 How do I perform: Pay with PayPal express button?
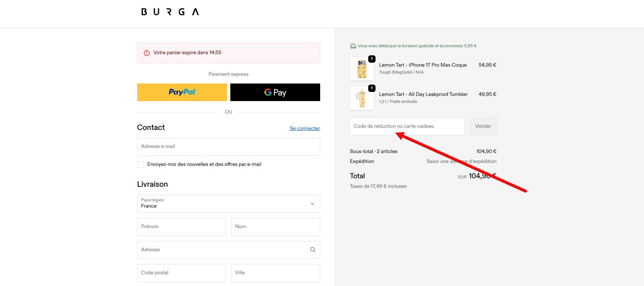click(182, 92)
